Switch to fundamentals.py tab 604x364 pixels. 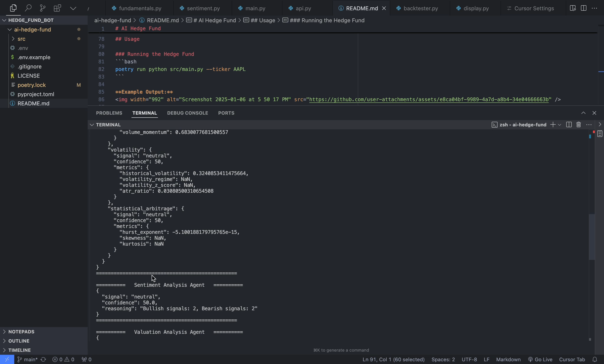pos(137,8)
